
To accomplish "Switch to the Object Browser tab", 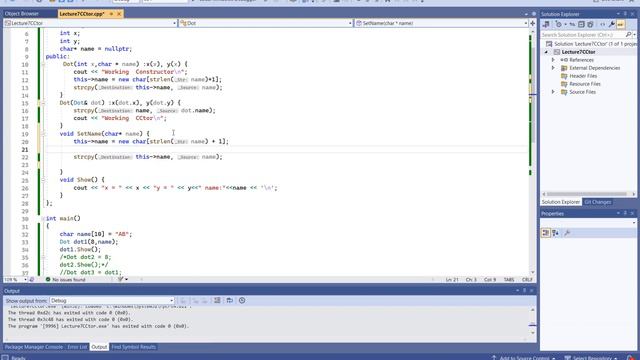I will tap(22, 14).
